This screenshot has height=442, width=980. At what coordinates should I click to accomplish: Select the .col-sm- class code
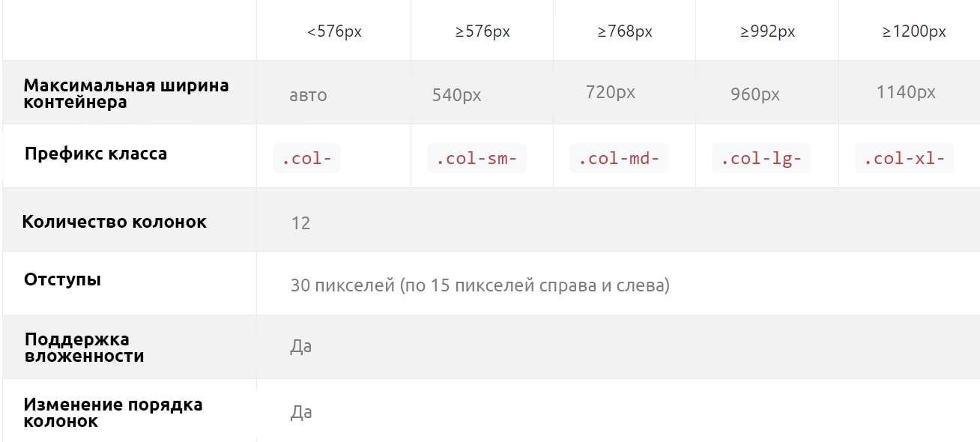coord(477,159)
